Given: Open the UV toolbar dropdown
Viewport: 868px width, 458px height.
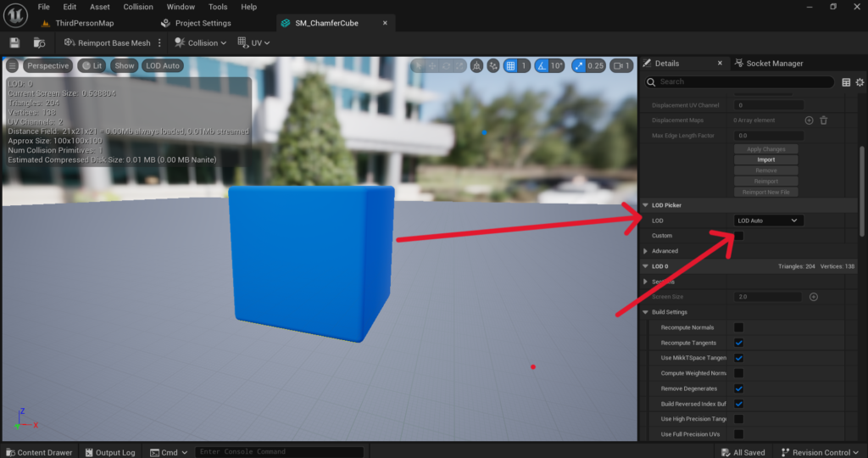Looking at the screenshot, I should (253, 42).
